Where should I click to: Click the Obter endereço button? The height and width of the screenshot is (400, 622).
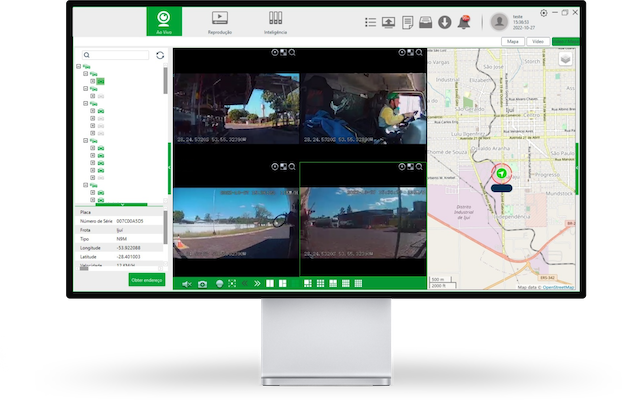(x=147, y=279)
